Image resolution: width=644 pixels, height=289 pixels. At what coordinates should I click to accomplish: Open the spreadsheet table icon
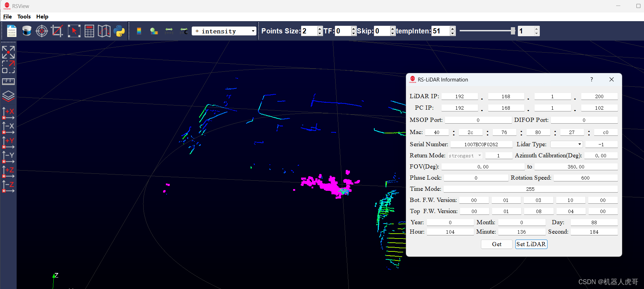pyautogui.click(x=89, y=31)
